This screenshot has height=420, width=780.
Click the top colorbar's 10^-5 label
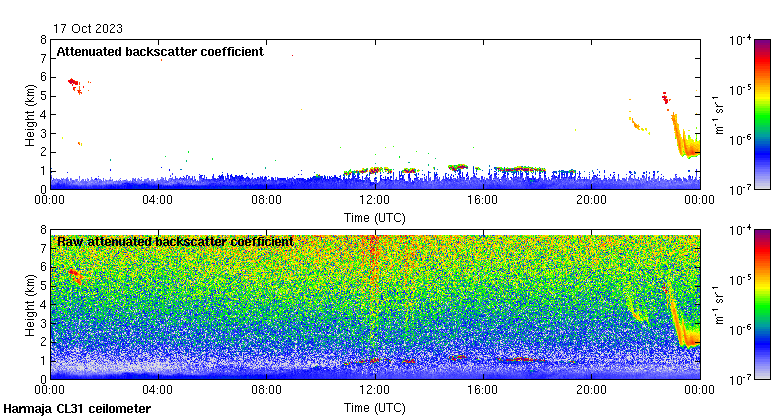coord(740,90)
